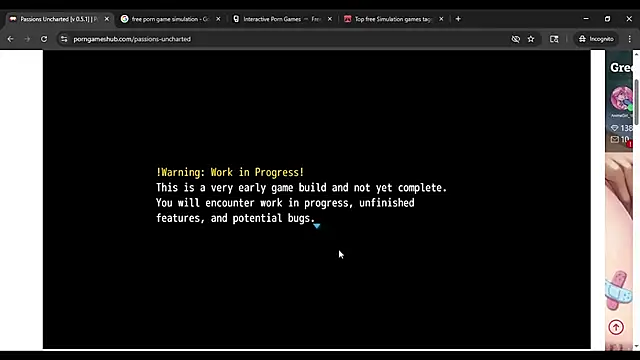The height and width of the screenshot is (360, 640).
Task: Go back using the browser back arrow
Action: point(11,39)
